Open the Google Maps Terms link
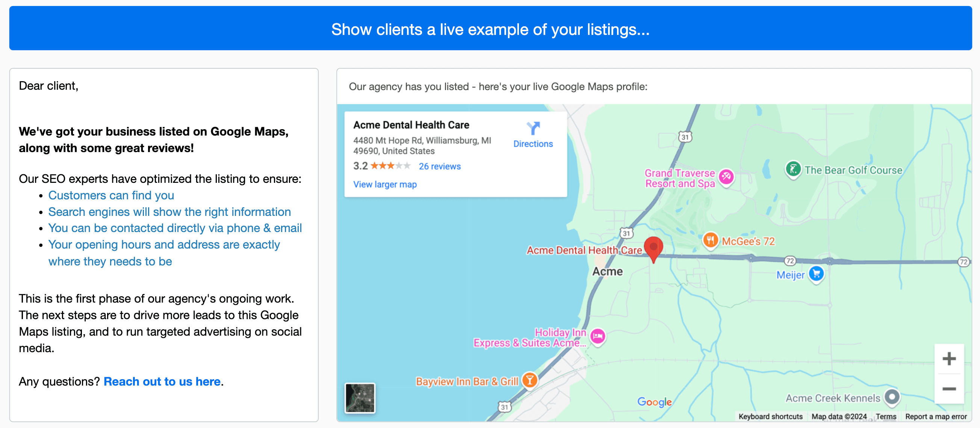Viewport: 980px width, 428px height. [886, 416]
